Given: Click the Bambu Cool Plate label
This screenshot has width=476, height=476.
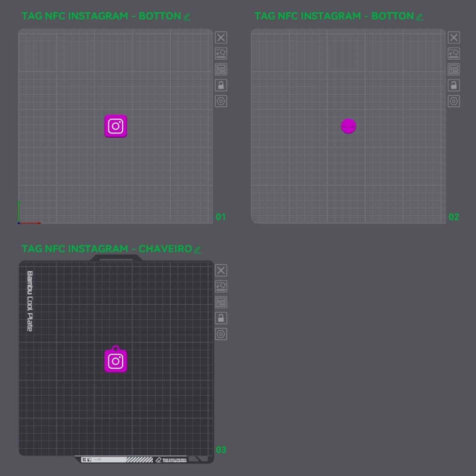Looking at the screenshot, I should click(x=30, y=301).
